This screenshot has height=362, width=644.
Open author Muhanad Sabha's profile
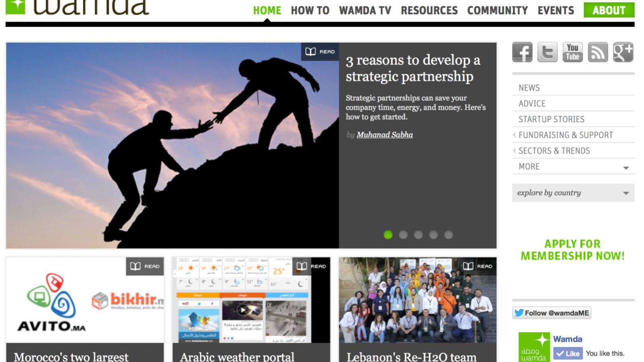(x=385, y=135)
